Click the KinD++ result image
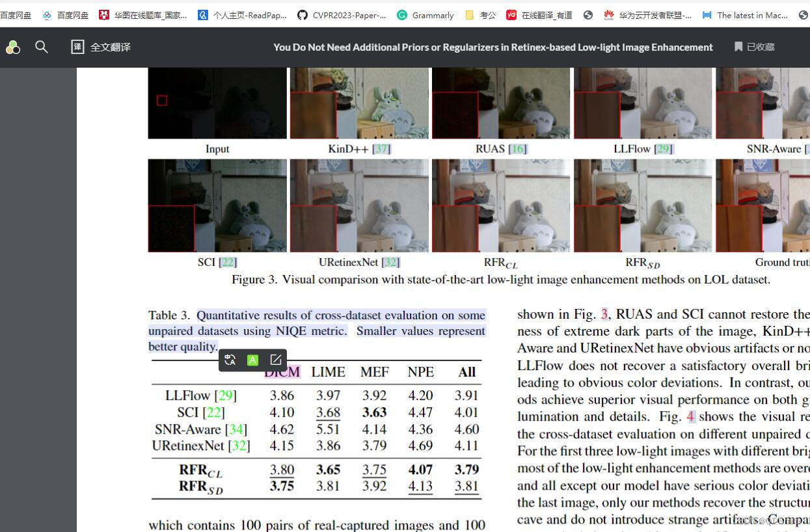Screen dimensions: 810x532 point(359,103)
